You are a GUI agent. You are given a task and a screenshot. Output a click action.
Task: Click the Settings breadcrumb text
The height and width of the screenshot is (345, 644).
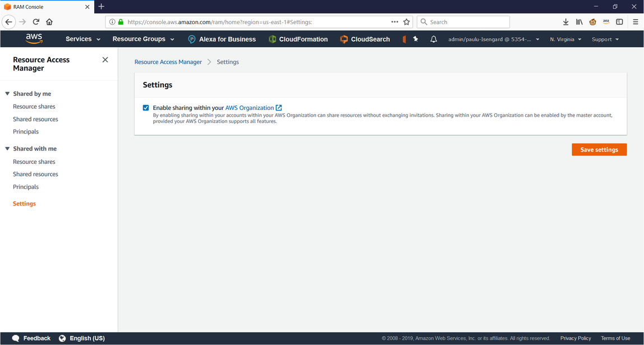point(228,62)
